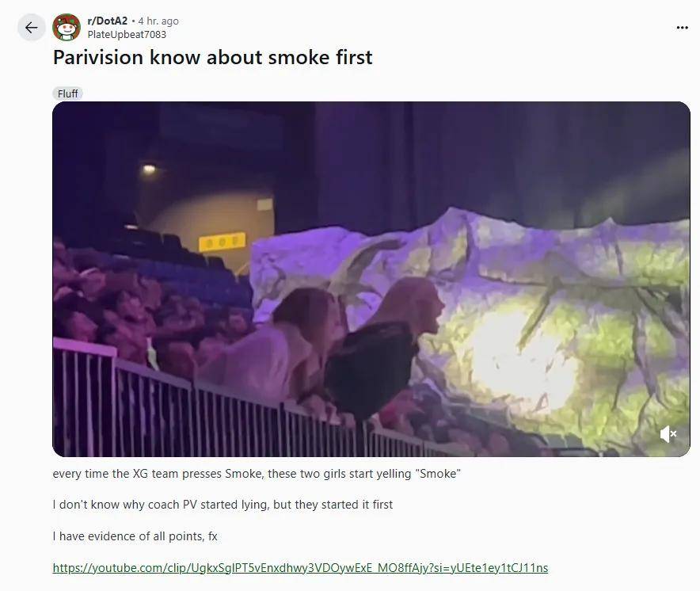Filter posts by the Fluff flair
The width and height of the screenshot is (700, 591).
pyautogui.click(x=67, y=93)
